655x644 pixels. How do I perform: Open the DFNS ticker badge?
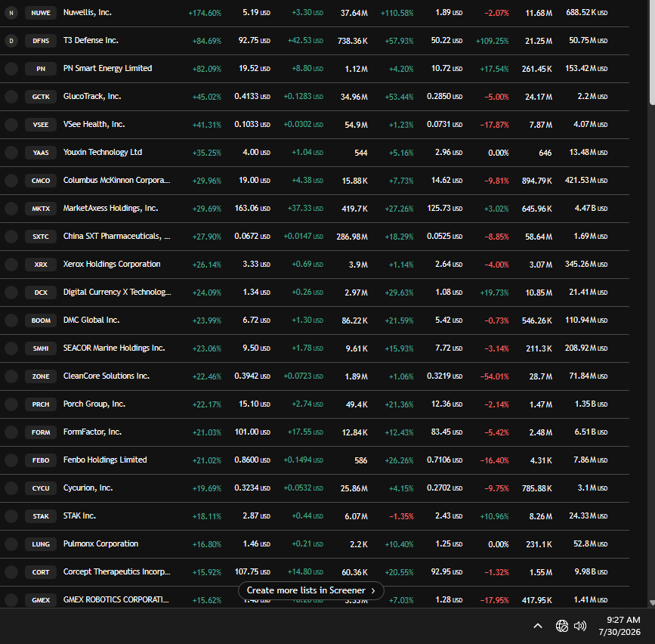(x=41, y=41)
